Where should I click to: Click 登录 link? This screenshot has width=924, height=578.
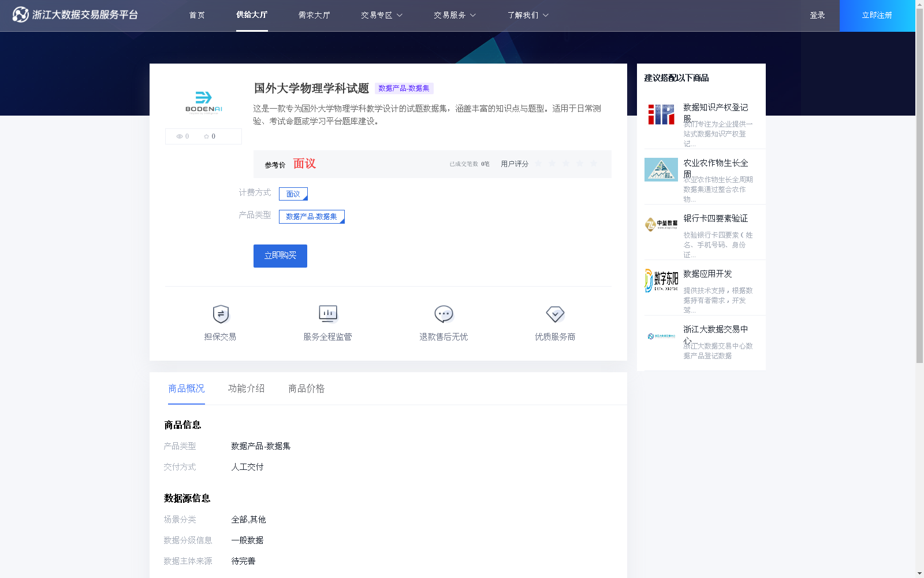[817, 16]
